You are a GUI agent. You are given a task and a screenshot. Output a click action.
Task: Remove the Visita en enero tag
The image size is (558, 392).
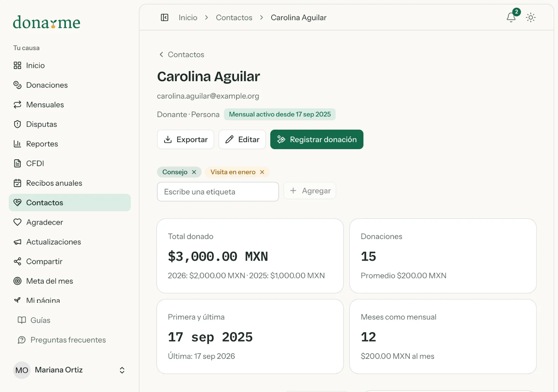[262, 172]
